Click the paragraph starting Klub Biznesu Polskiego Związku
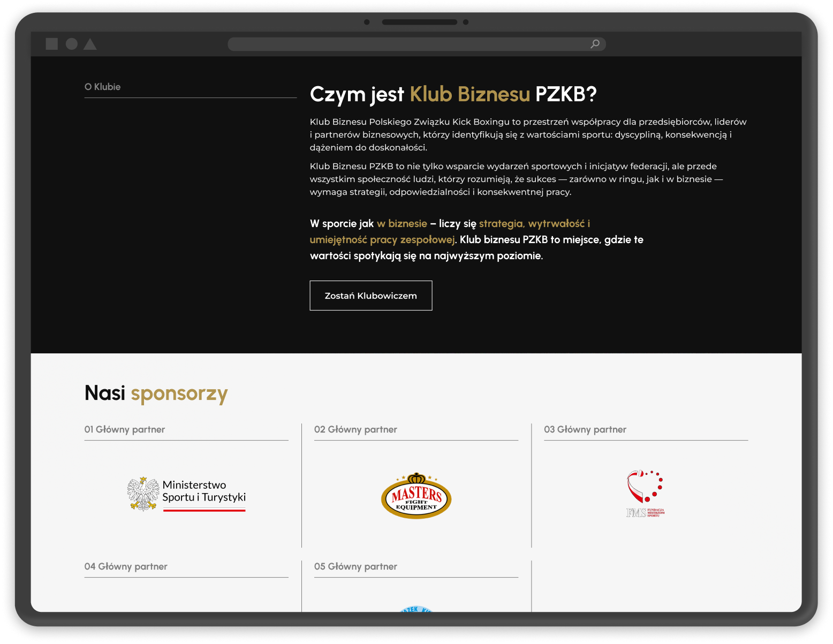Screen dimensions: 833x644 click(x=528, y=134)
